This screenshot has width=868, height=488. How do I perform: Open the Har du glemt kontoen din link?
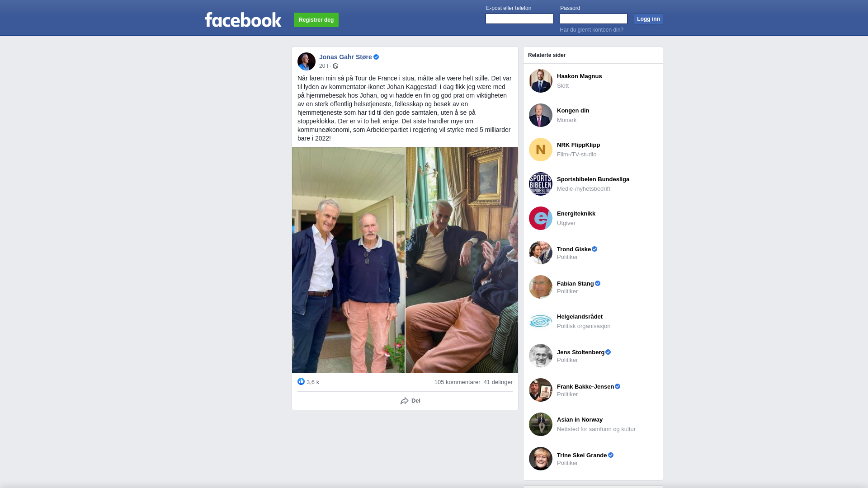tap(591, 30)
